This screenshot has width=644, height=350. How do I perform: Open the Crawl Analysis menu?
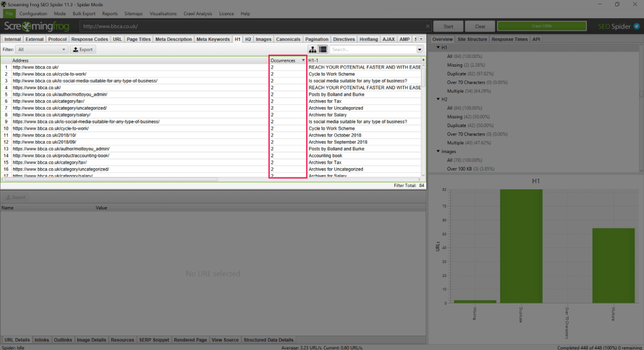point(197,14)
